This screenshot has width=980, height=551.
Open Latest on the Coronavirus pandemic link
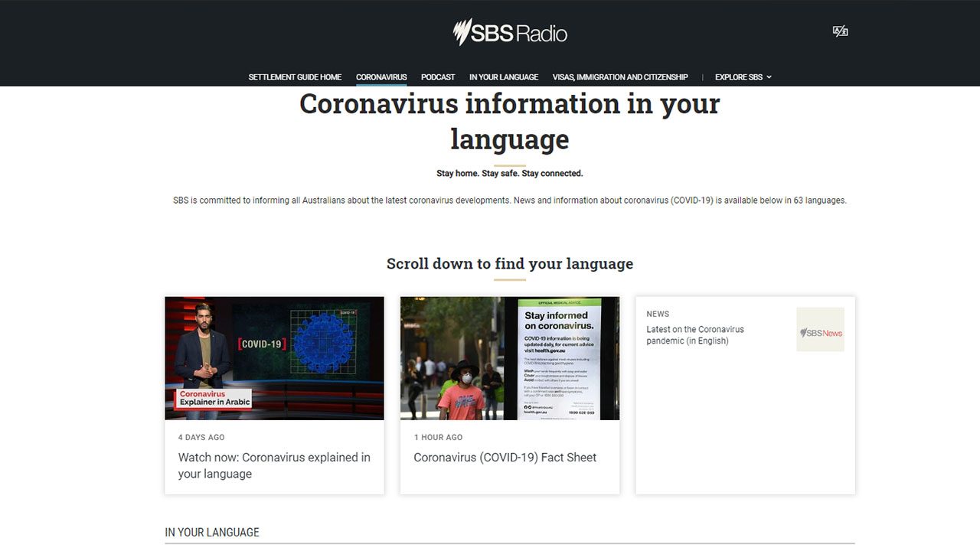(x=695, y=335)
